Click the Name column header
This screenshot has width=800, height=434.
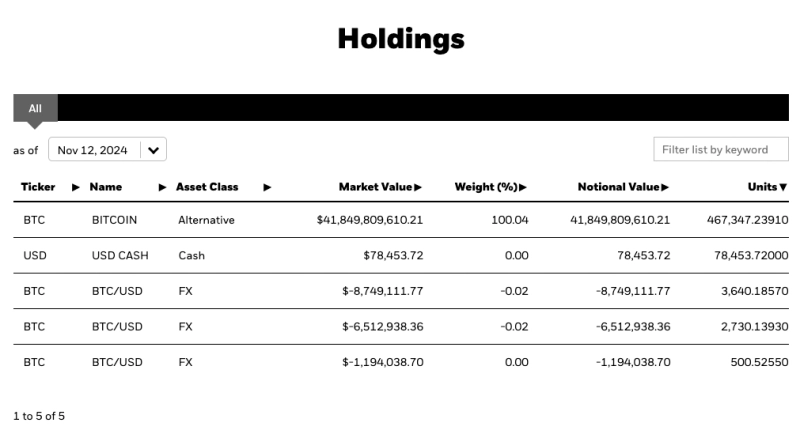[x=105, y=187]
